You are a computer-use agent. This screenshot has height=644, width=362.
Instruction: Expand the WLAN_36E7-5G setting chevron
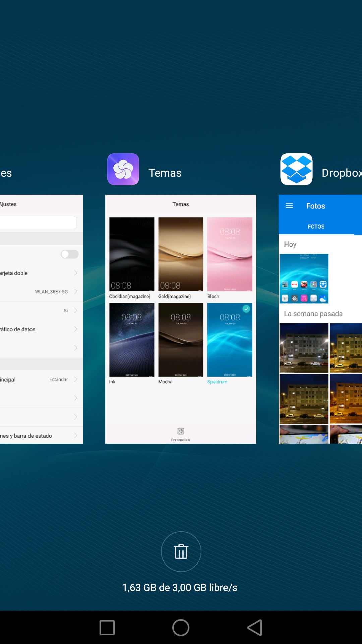click(x=76, y=291)
